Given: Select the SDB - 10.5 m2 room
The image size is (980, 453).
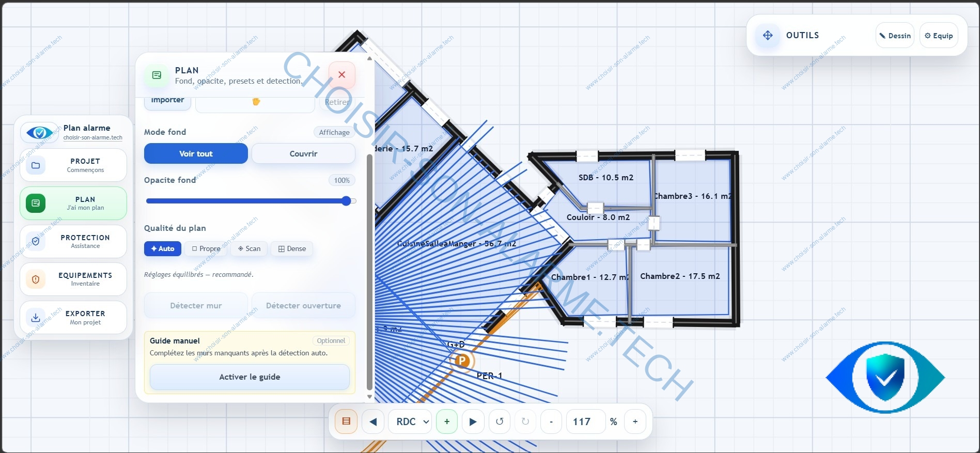Looking at the screenshot, I should [606, 178].
